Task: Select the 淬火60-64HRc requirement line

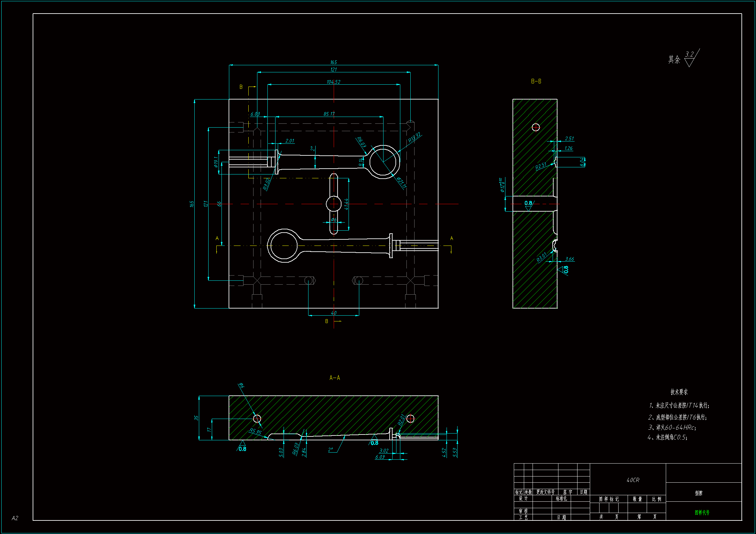Action: click(x=672, y=427)
